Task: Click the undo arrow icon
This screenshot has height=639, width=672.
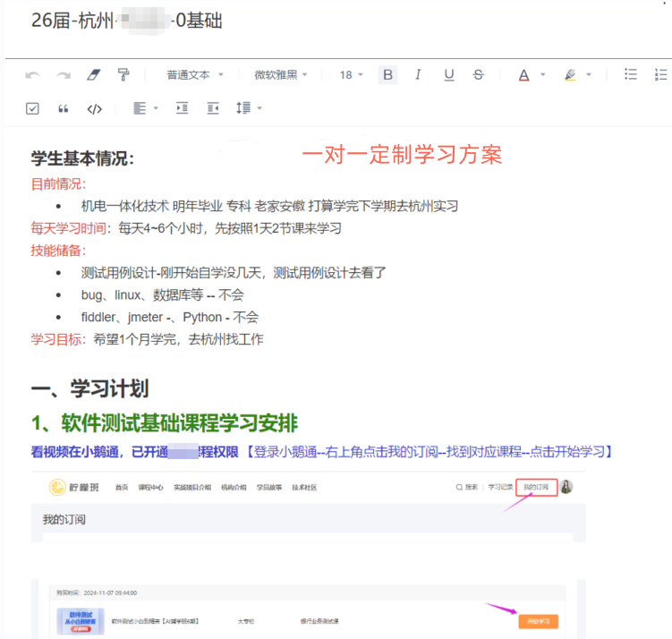Action: click(x=33, y=75)
